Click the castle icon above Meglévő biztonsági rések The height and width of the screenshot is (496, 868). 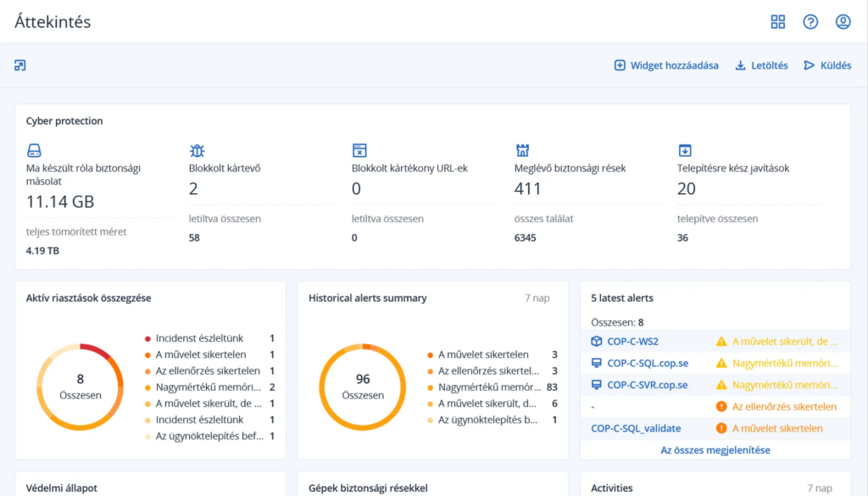pyautogui.click(x=522, y=150)
